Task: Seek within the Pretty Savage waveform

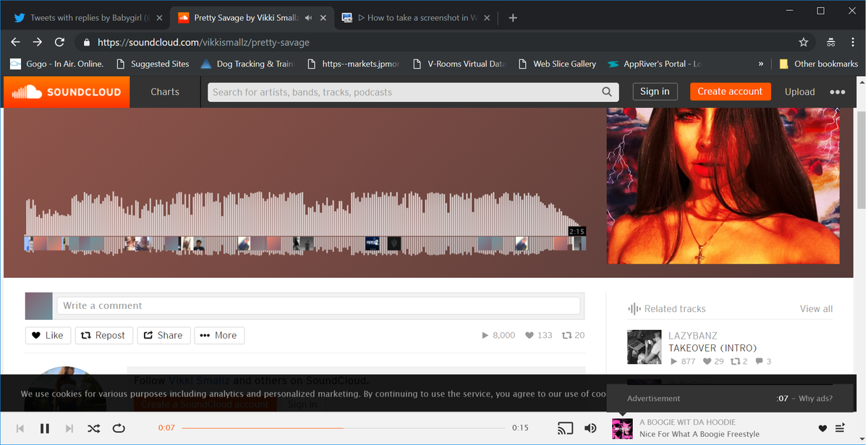Action: (305, 224)
